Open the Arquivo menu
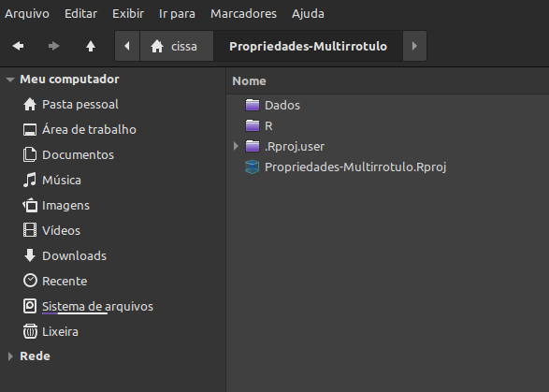This screenshot has width=549, height=392. 27,14
